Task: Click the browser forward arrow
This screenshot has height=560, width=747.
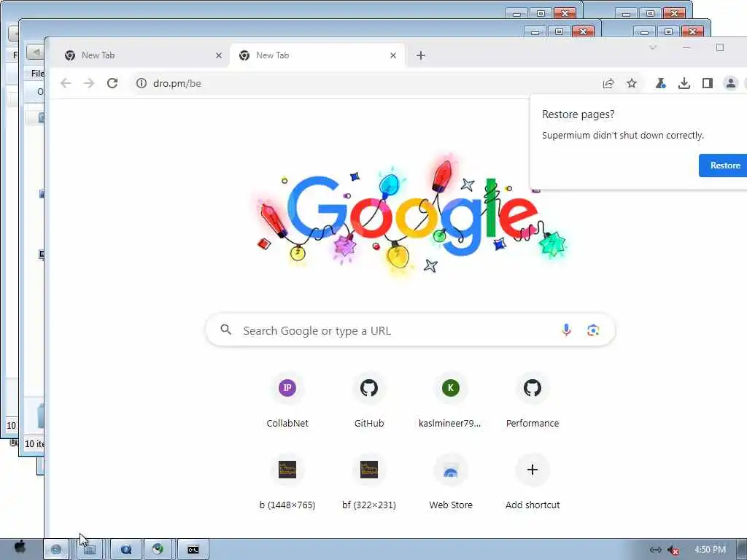Action: [x=89, y=83]
